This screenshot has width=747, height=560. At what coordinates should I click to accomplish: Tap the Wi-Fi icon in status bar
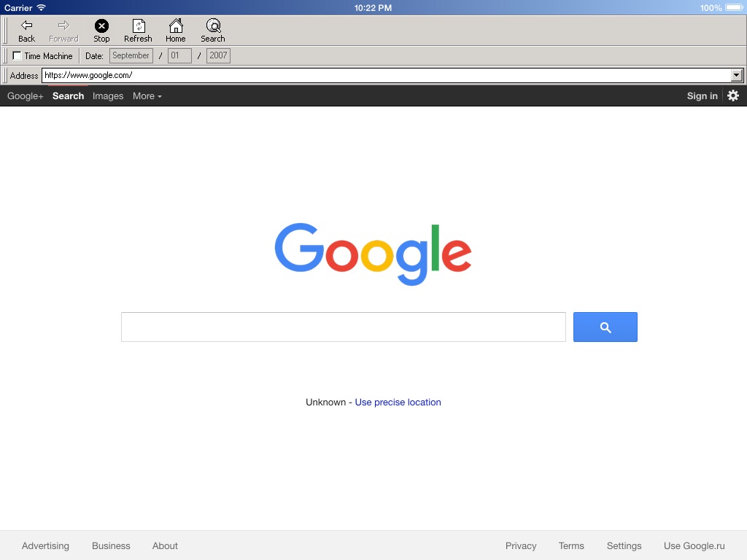pyautogui.click(x=42, y=7)
